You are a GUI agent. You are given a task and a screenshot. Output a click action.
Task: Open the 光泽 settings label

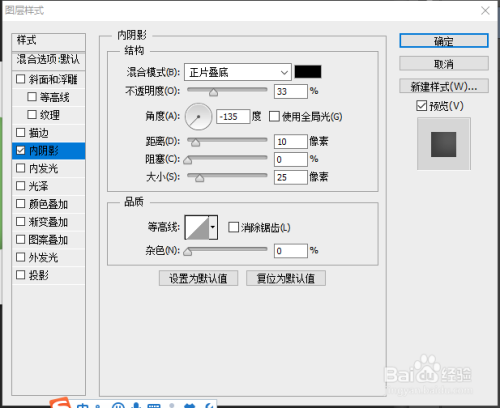pos(39,186)
